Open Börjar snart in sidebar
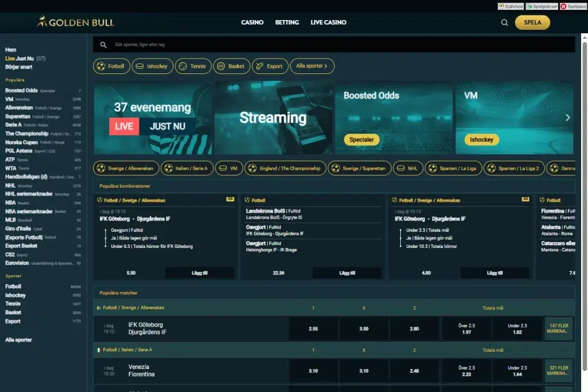The width and height of the screenshot is (588, 392). (19, 67)
